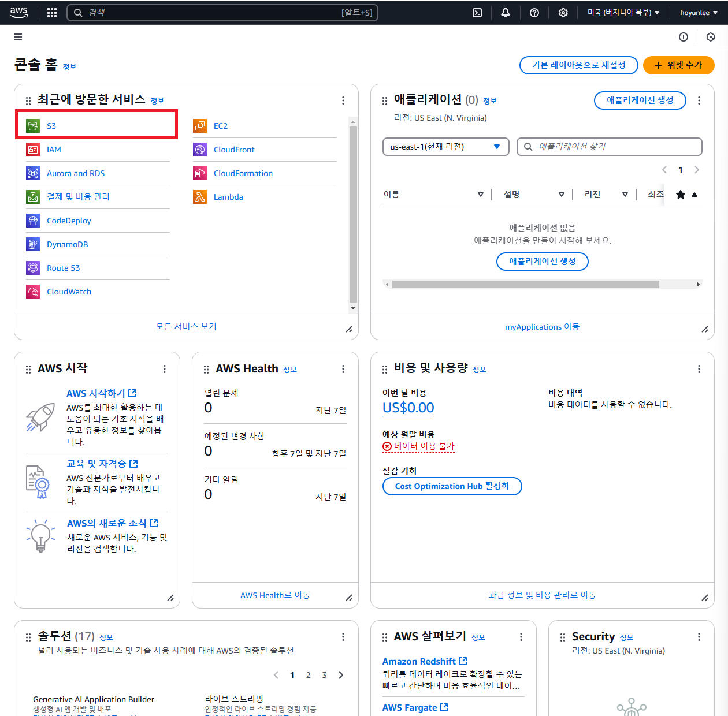Click Cost Optimization Hub 활성화 button
Viewport: 728px width, 716px height.
pyautogui.click(x=452, y=486)
